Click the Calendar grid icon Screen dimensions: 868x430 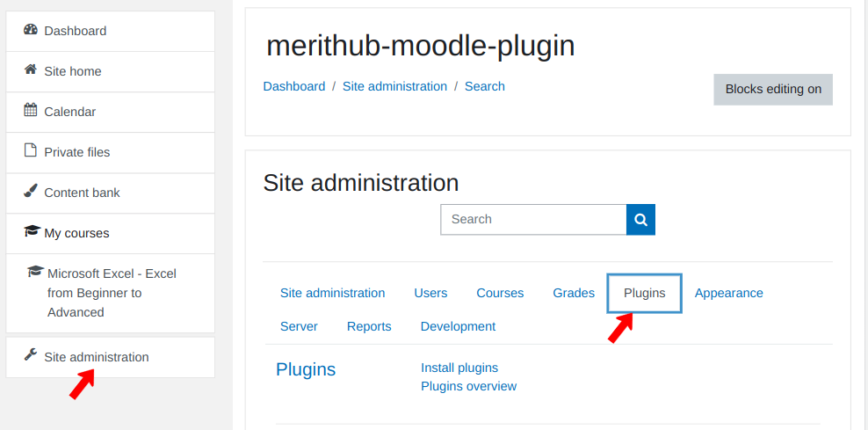pos(31,111)
